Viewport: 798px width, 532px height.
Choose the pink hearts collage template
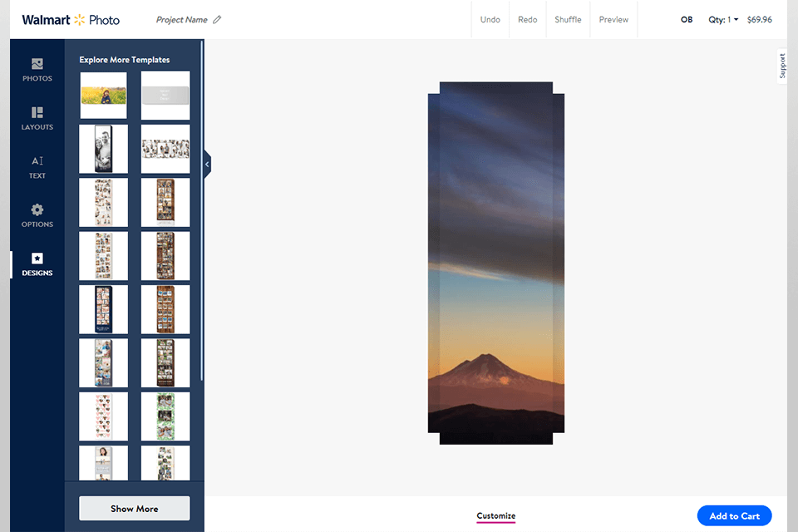coord(103,416)
